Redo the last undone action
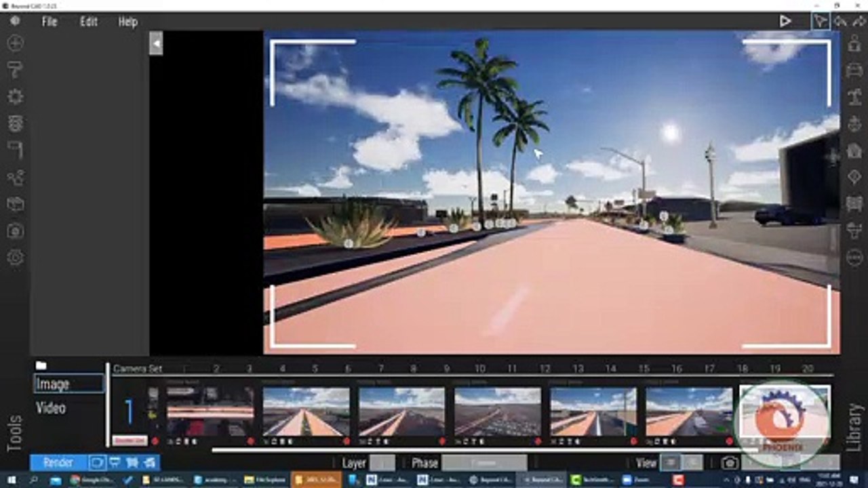The width and height of the screenshot is (868, 488). tap(859, 21)
